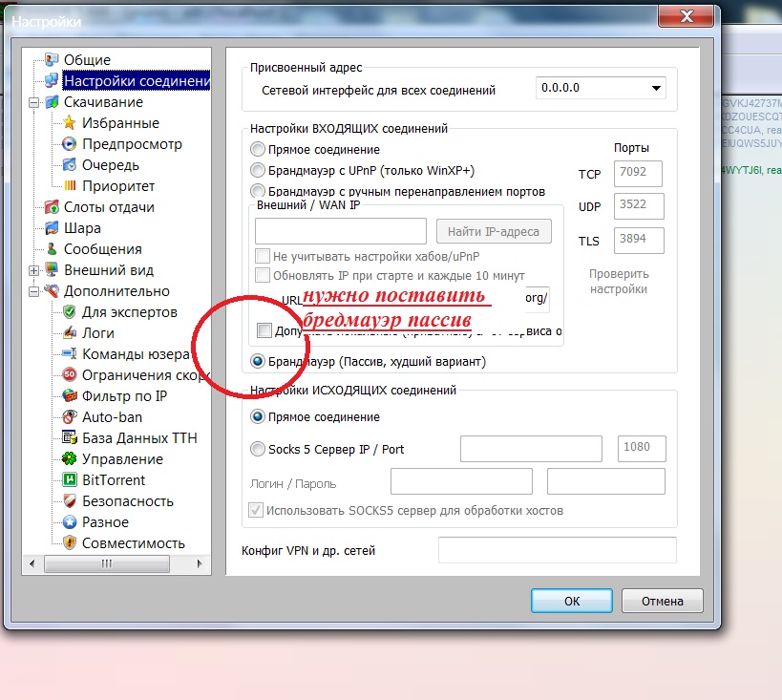Expand the Внешний вид tree node
The height and width of the screenshot is (700, 782).
pos(35,270)
